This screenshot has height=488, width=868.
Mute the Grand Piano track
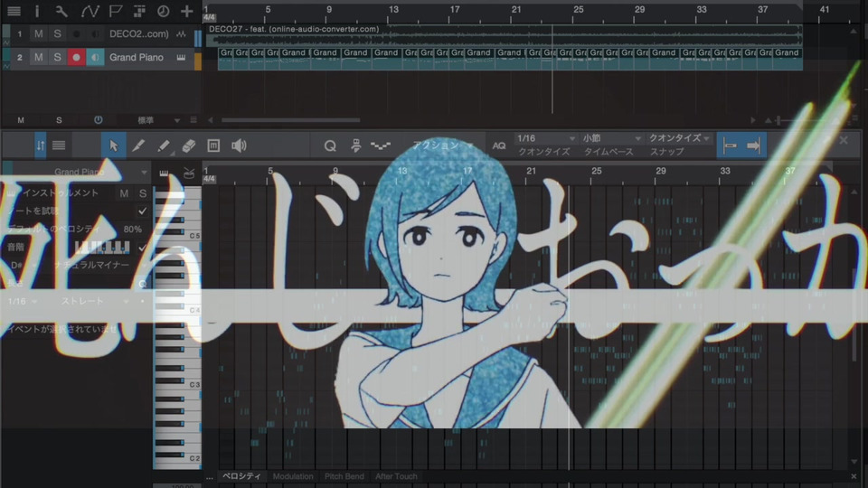coord(38,57)
